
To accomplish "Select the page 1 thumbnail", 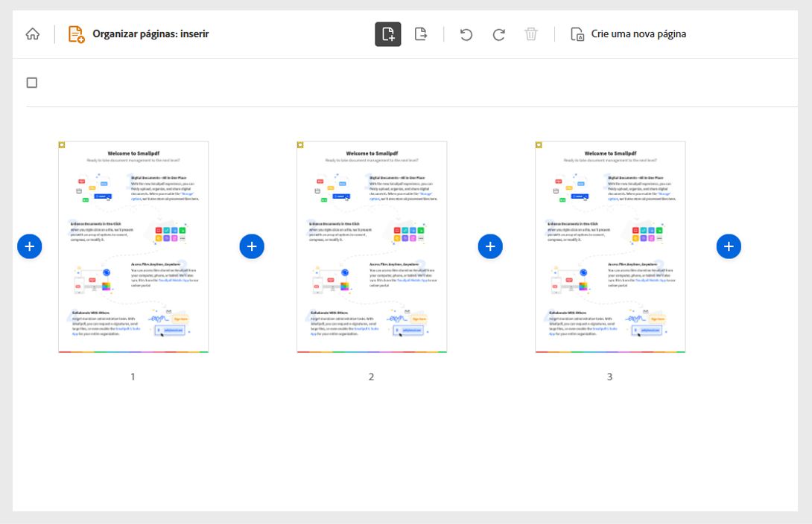I will 133,246.
